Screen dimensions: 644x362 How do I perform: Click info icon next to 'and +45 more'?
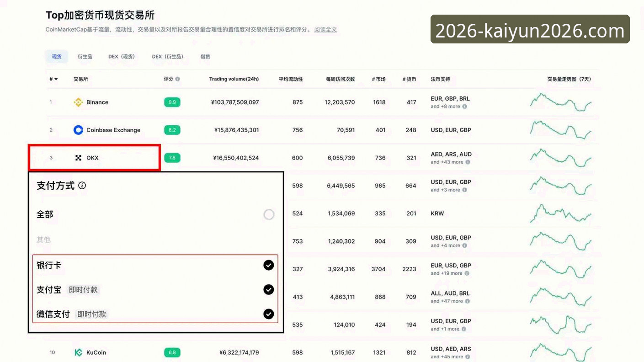(468, 357)
